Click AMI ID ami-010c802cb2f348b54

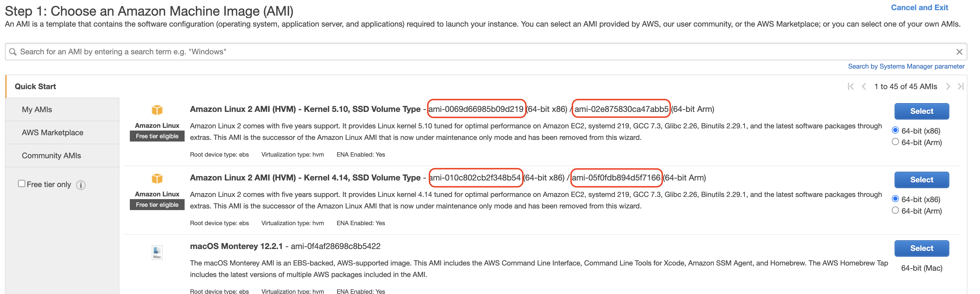point(475,178)
